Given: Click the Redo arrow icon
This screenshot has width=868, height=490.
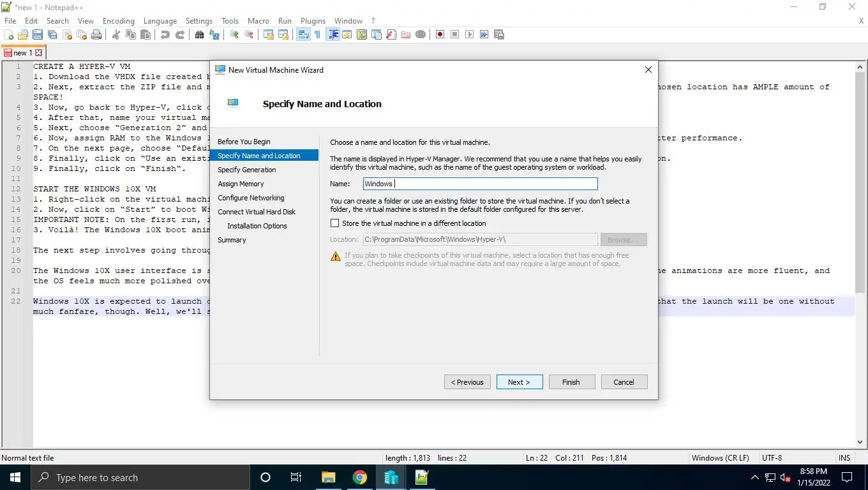Looking at the screenshot, I should pyautogui.click(x=180, y=34).
